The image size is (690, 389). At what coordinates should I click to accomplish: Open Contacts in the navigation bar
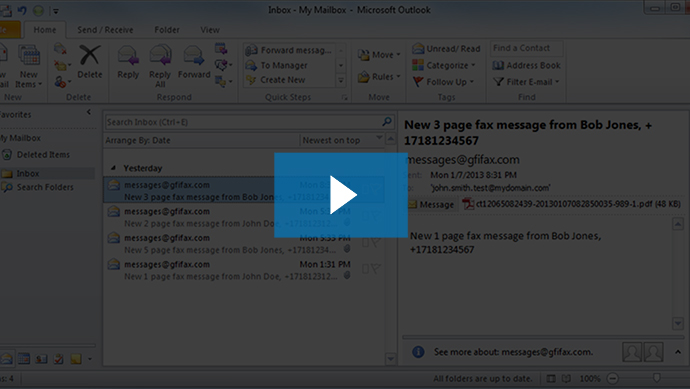pyautogui.click(x=41, y=359)
